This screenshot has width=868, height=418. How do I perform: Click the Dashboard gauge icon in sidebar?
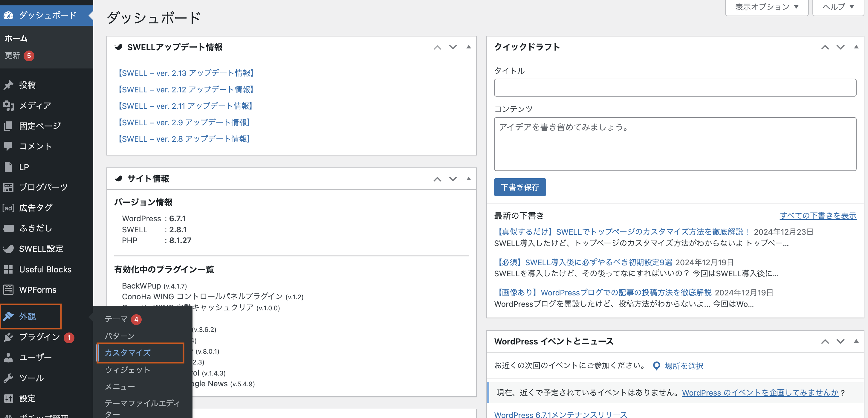point(8,15)
